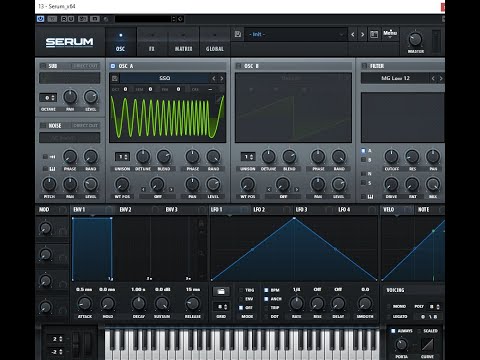Select previous filter type arrow

tap(433, 78)
